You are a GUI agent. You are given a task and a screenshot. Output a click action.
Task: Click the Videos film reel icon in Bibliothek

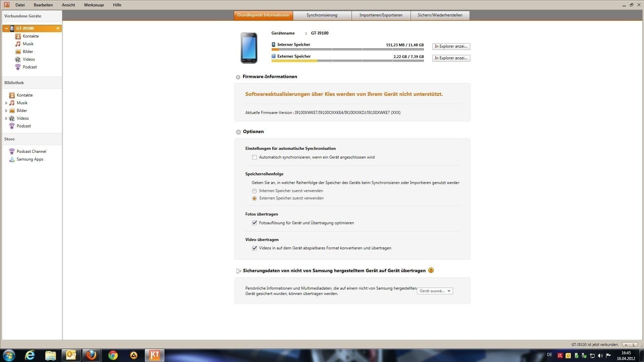coord(12,118)
